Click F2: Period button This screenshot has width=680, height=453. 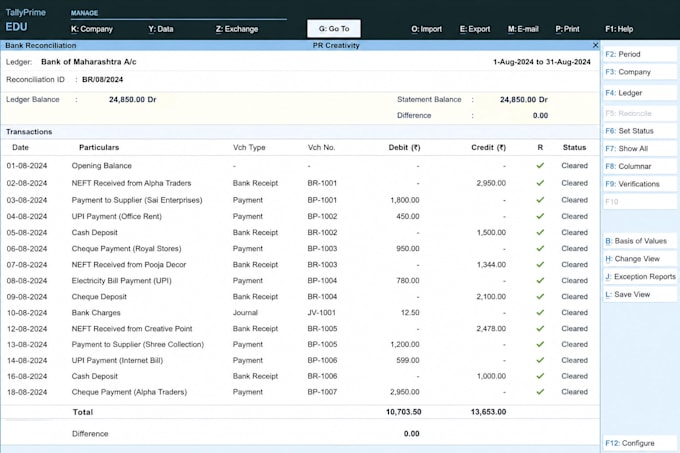point(640,54)
